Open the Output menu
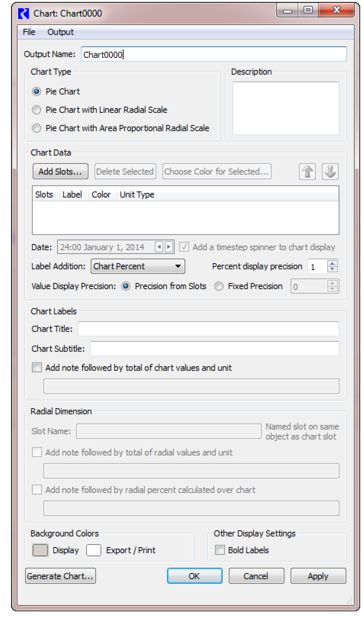Screen dimensions: 364x617 point(60,32)
